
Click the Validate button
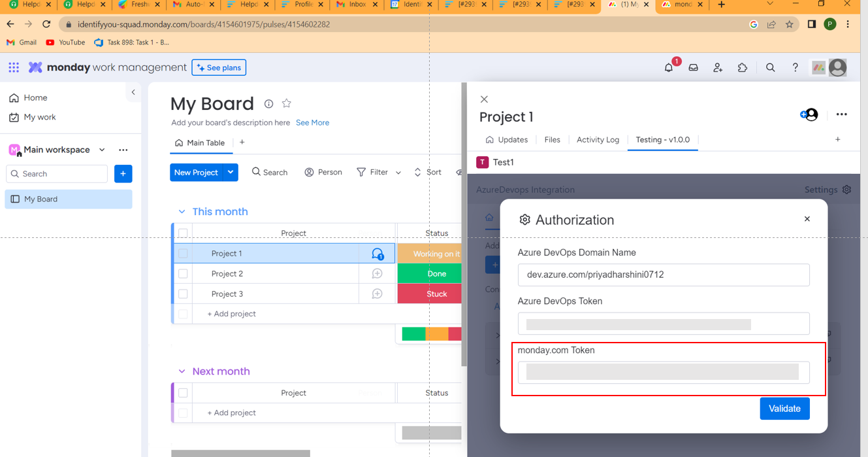pyautogui.click(x=784, y=409)
